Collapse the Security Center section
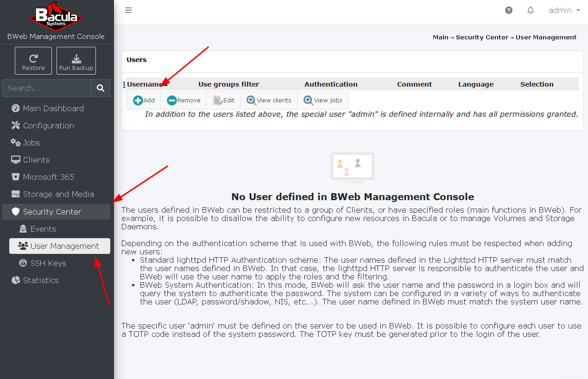Image resolution: width=588 pixels, height=379 pixels. point(56,212)
